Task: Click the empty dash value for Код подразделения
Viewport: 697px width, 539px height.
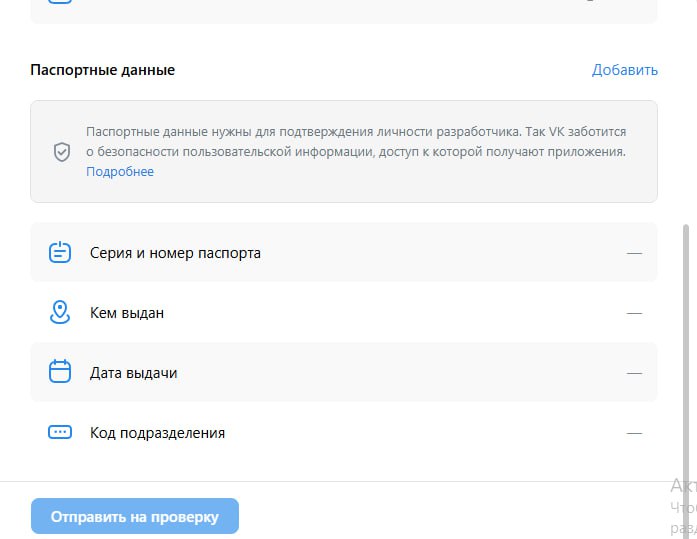Action: tap(634, 433)
